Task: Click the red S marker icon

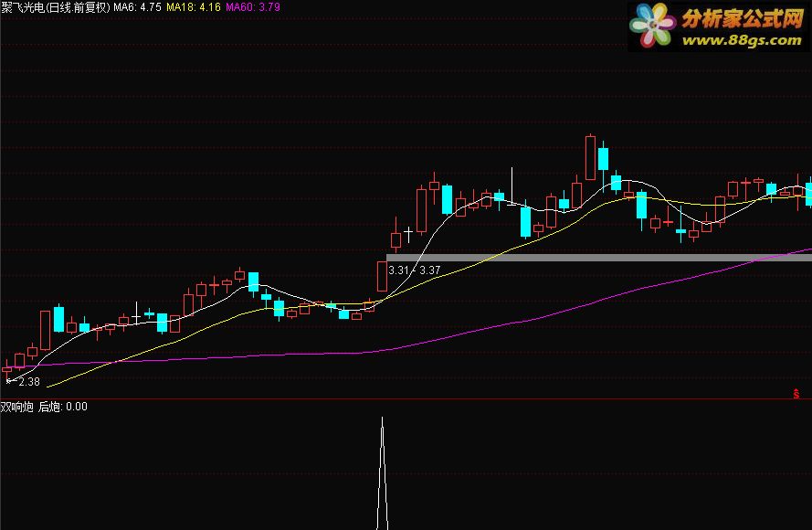Action: point(796,394)
